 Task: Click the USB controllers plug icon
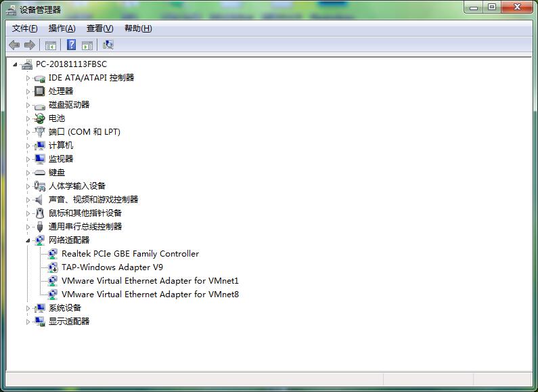click(x=40, y=227)
